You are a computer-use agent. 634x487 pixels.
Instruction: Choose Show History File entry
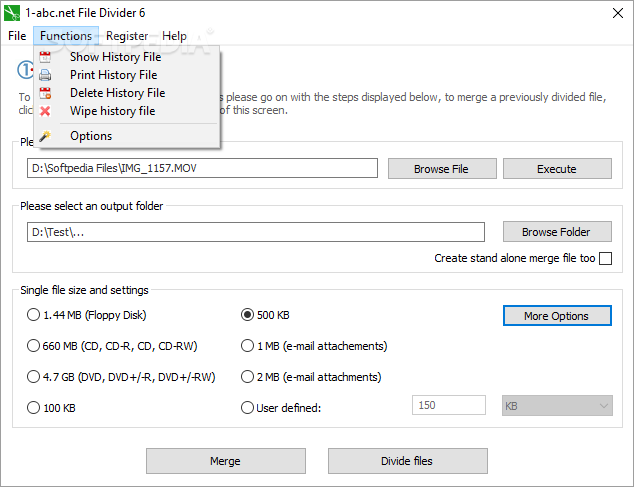click(x=127, y=57)
